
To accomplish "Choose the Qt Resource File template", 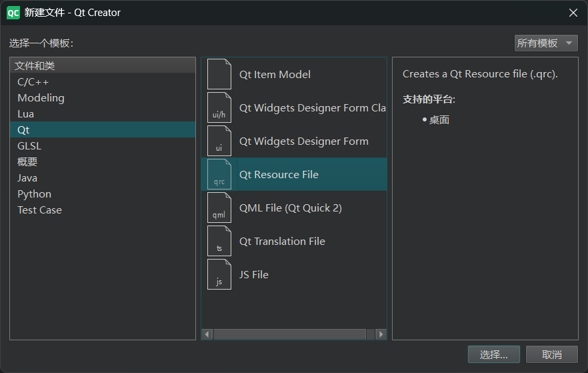I will pyautogui.click(x=294, y=175).
